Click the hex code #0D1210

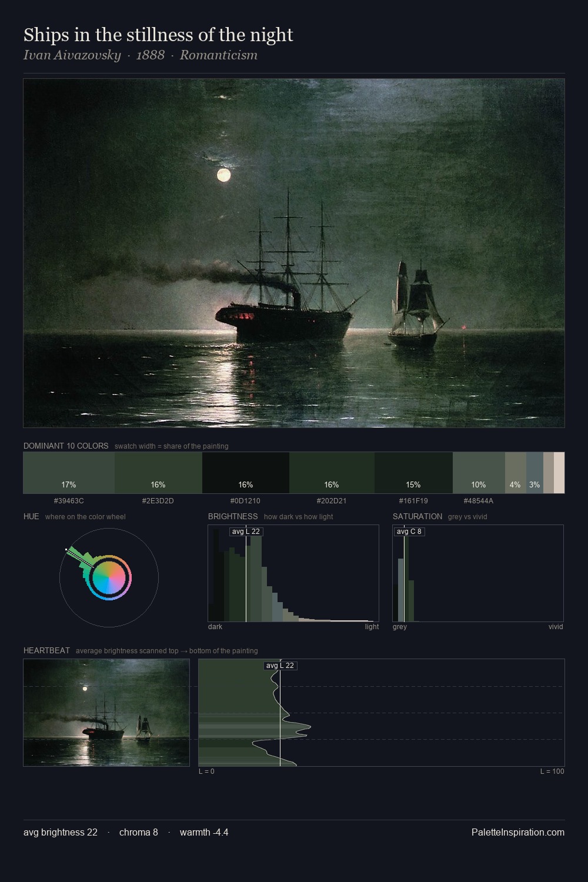pyautogui.click(x=246, y=501)
